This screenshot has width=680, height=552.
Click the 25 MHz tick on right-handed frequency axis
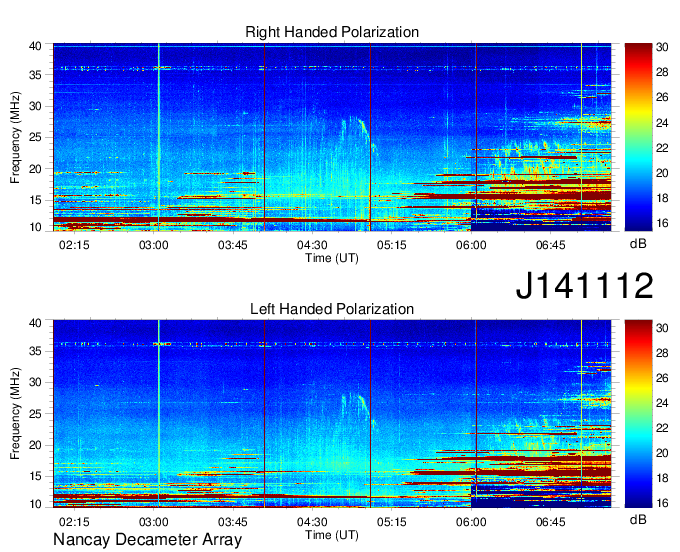pyautogui.click(x=35, y=137)
